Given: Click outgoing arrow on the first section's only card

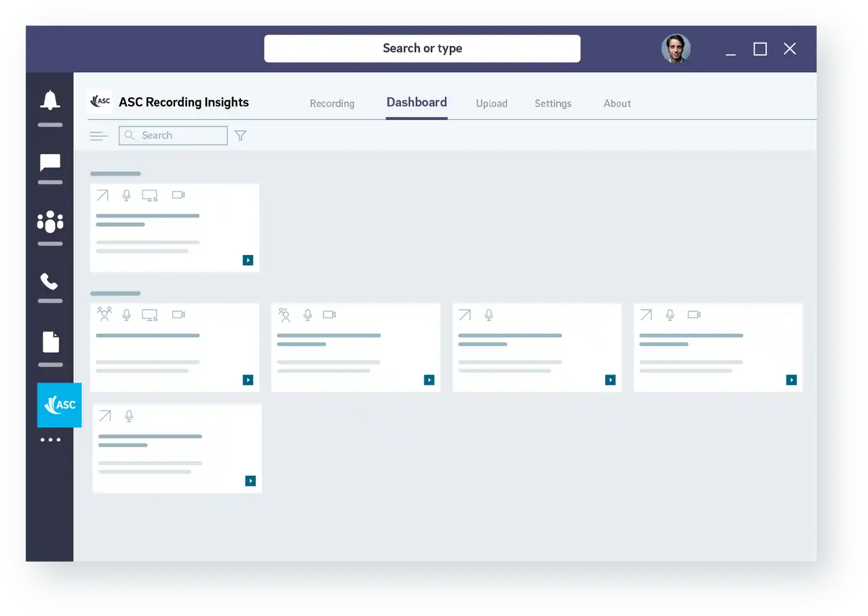Looking at the screenshot, I should pyautogui.click(x=103, y=195).
